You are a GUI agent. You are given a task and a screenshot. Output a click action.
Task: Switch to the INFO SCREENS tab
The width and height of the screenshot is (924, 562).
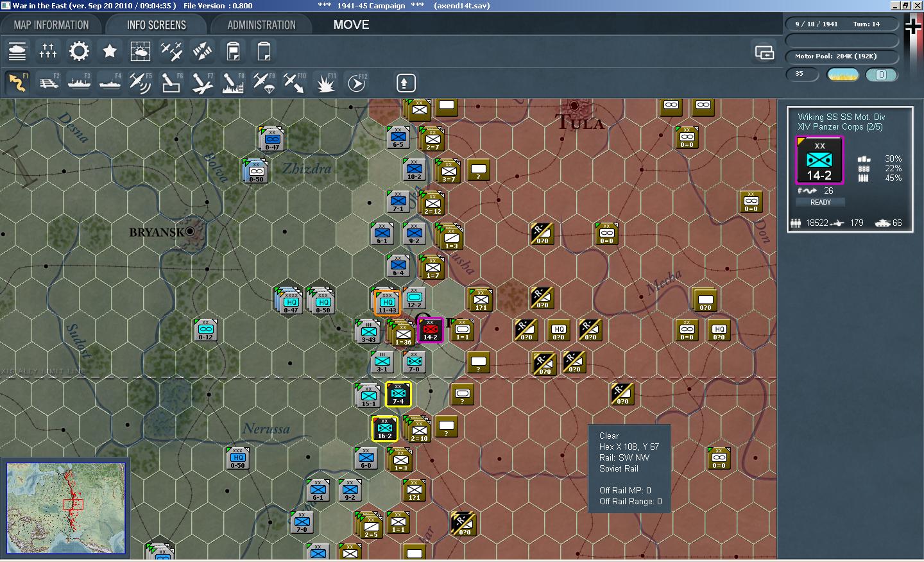(x=157, y=25)
